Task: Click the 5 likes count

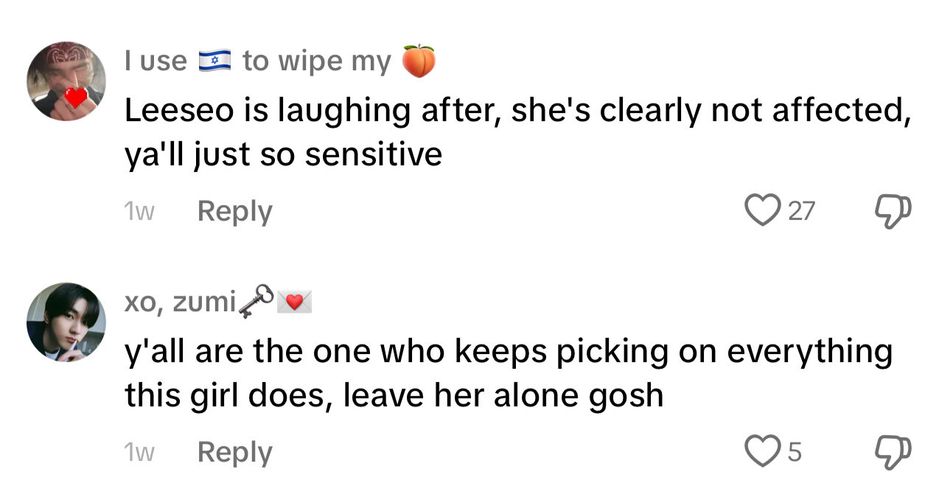Action: [x=795, y=452]
